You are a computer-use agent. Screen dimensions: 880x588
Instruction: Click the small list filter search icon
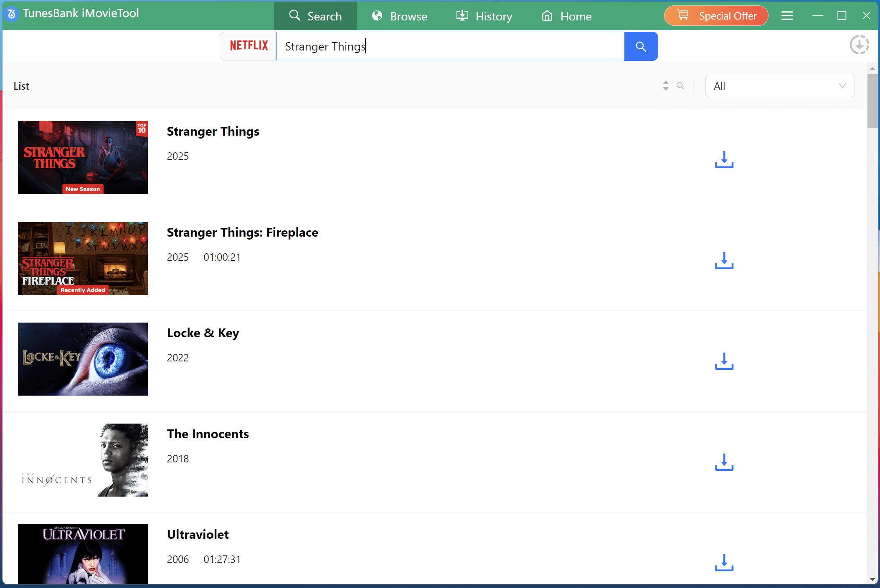point(680,86)
